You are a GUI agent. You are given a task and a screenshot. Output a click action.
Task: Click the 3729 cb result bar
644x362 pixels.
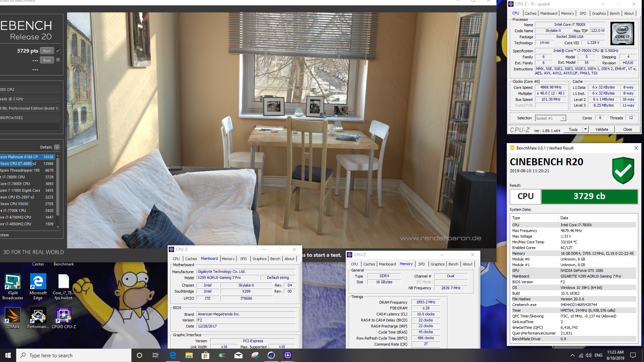pos(589,196)
